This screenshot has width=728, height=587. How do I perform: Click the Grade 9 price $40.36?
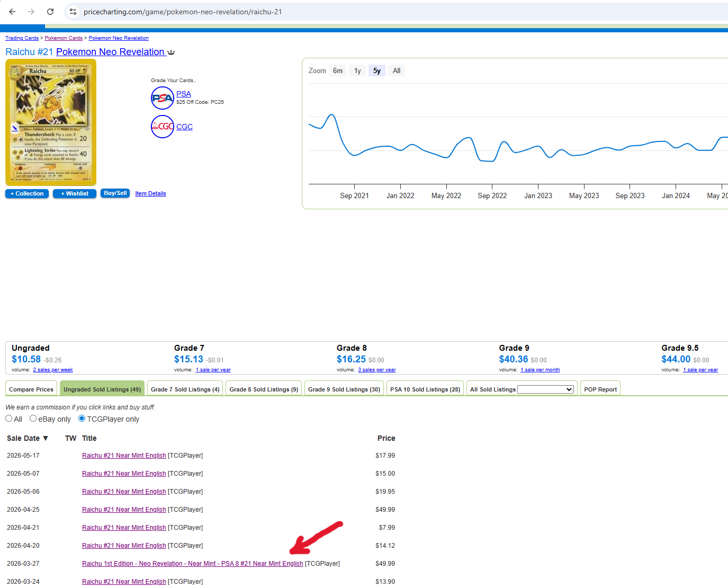[x=514, y=359]
